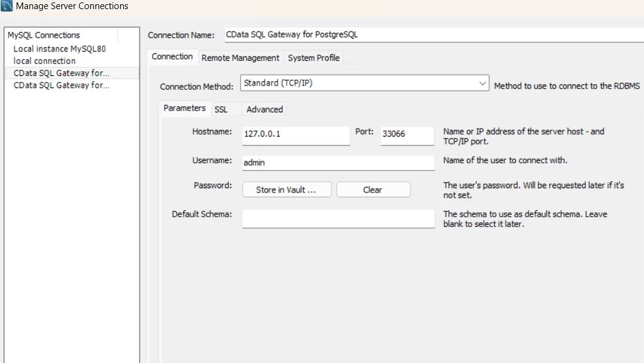Click the Username field containing admin
Viewport: 644px width, 363px height.
[338, 163]
